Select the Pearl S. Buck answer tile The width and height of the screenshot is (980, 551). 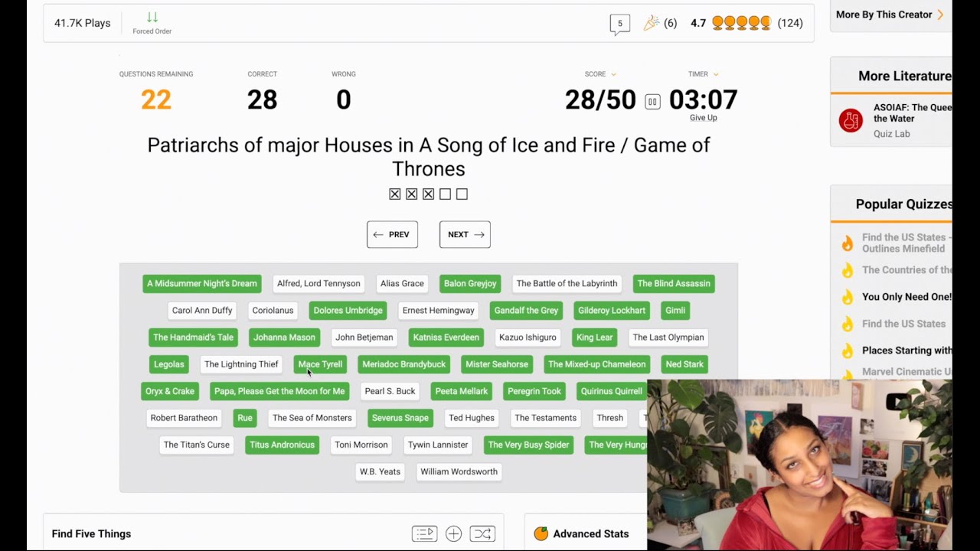[x=390, y=391]
